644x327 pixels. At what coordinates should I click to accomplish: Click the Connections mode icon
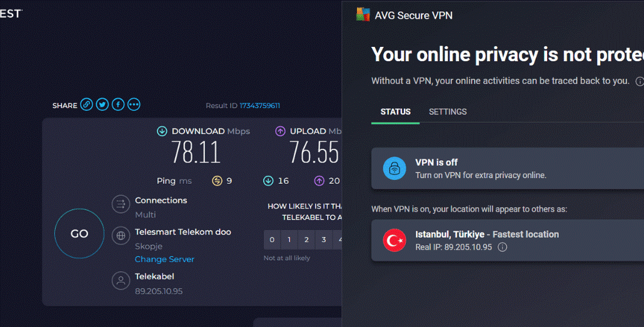tap(121, 204)
